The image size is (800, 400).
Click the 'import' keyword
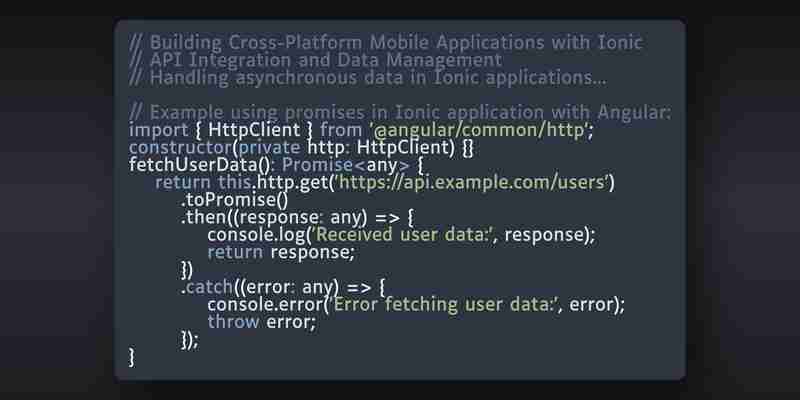click(x=158, y=130)
